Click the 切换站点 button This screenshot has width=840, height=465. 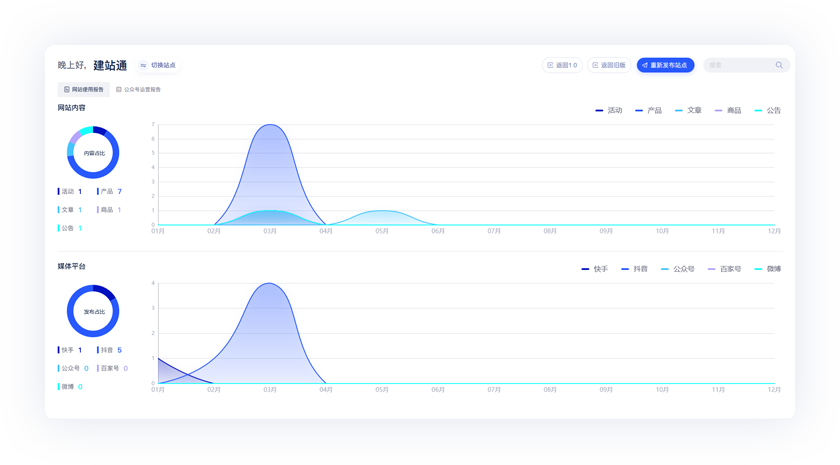click(158, 66)
